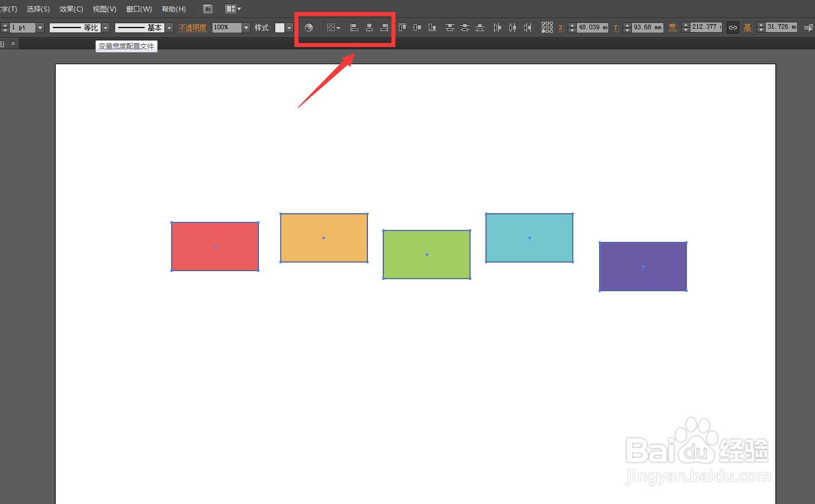Click the recolor artwork wheel icon
This screenshot has height=504, width=815.
[x=309, y=28]
